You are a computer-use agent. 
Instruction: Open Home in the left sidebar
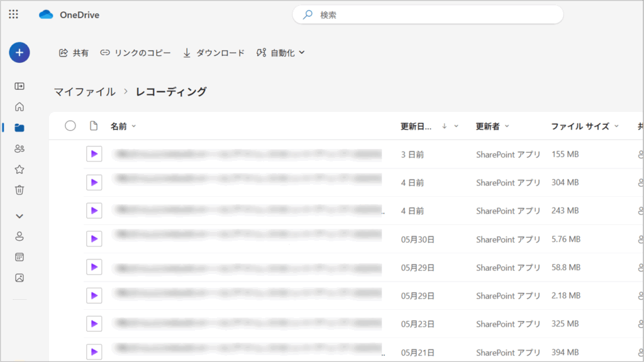click(19, 107)
